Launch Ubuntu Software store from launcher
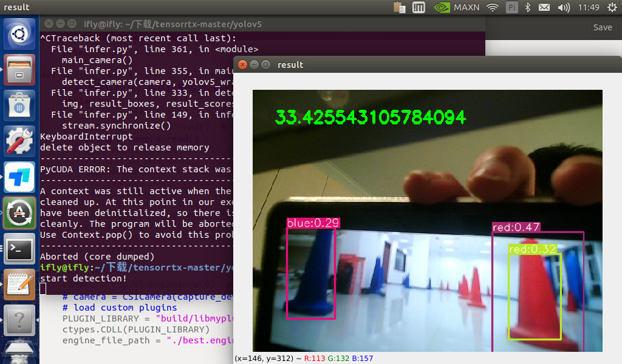Viewport: 622px width, 364px height. [x=19, y=106]
